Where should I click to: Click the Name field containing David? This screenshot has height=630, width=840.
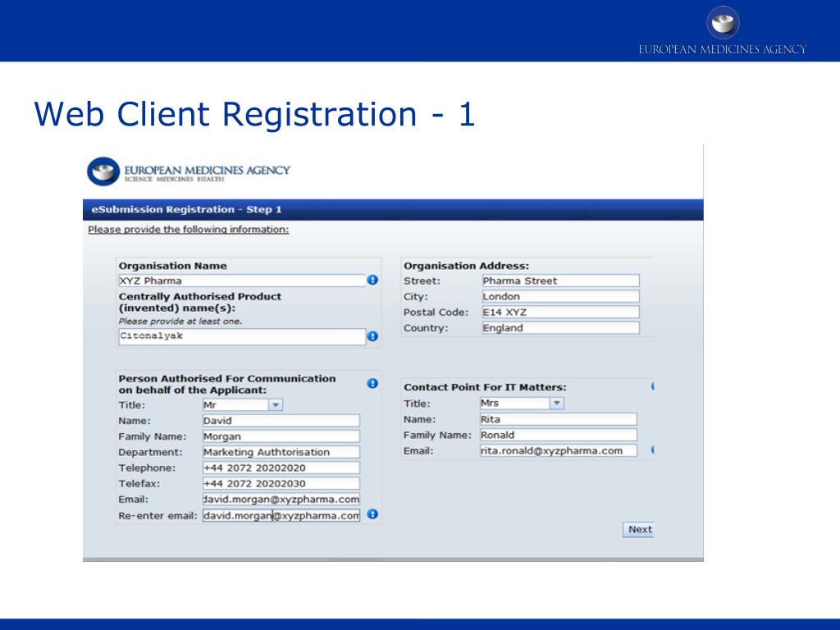[281, 421]
